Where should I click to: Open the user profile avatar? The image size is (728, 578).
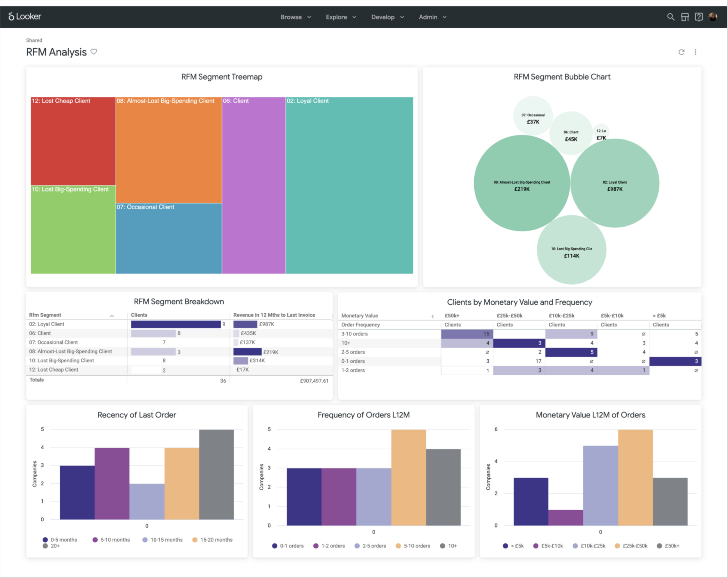(713, 17)
